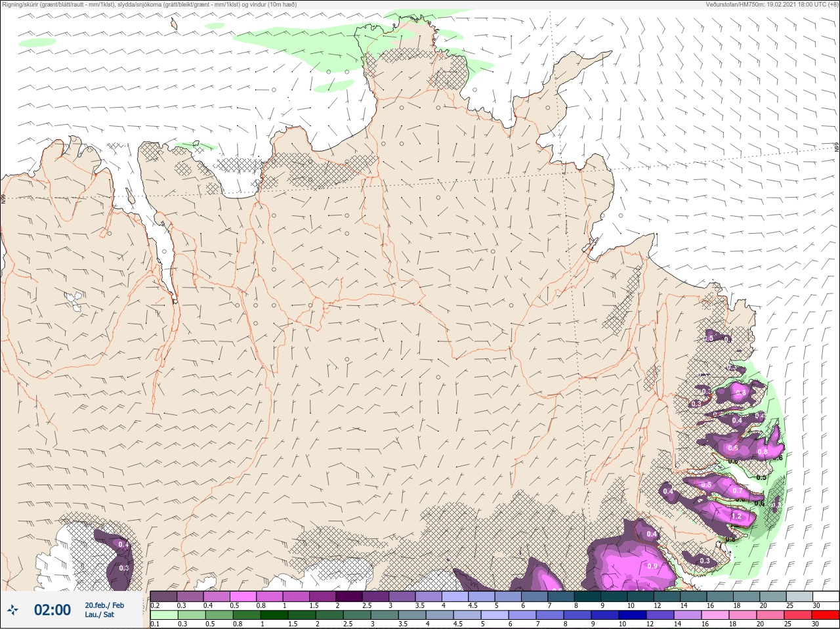Viewport: 840px width, 629px height.
Task: Click the lower legend's 0.1 scale label
Action: tap(155, 624)
